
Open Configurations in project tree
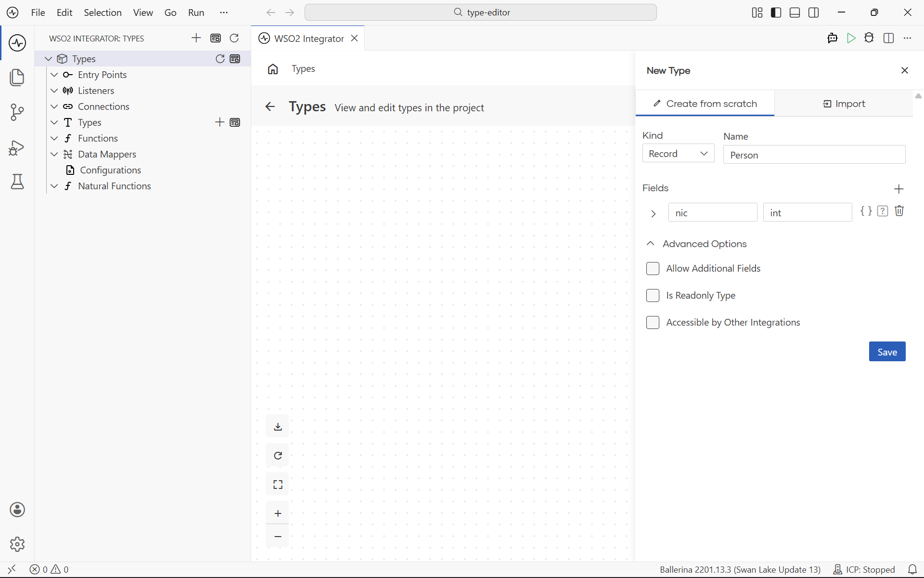(110, 170)
